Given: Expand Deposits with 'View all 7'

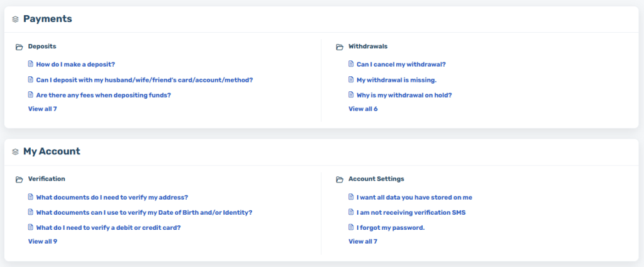Looking at the screenshot, I should pyautogui.click(x=42, y=108).
